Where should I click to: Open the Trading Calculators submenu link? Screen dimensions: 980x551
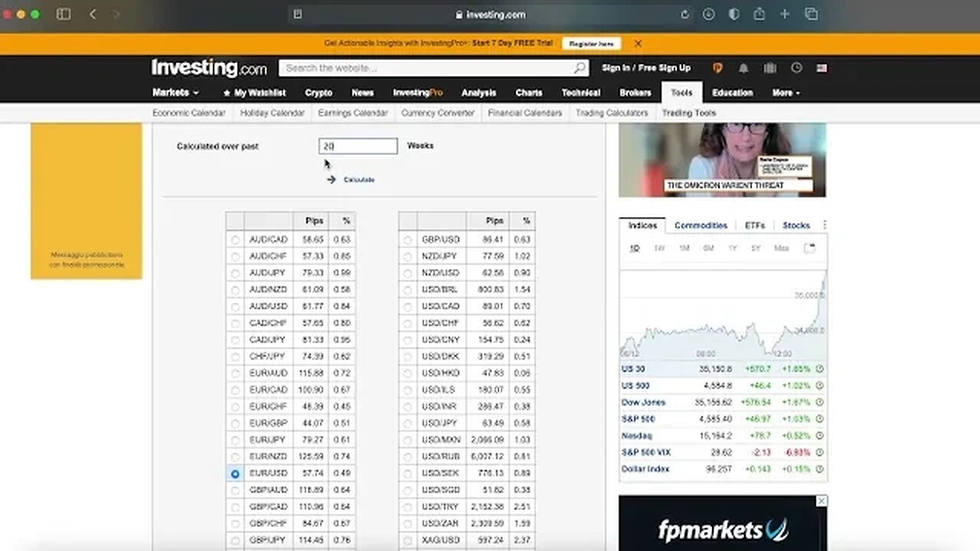coord(612,112)
